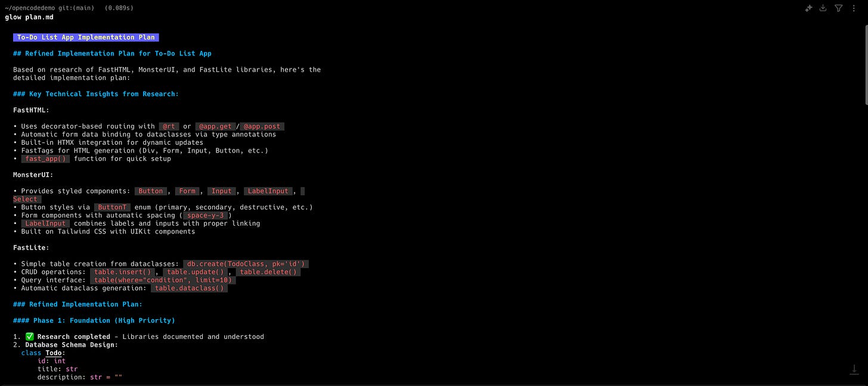This screenshot has height=386, width=868.
Task: Click the 'table.delete()' code snippet
Action: tap(268, 272)
